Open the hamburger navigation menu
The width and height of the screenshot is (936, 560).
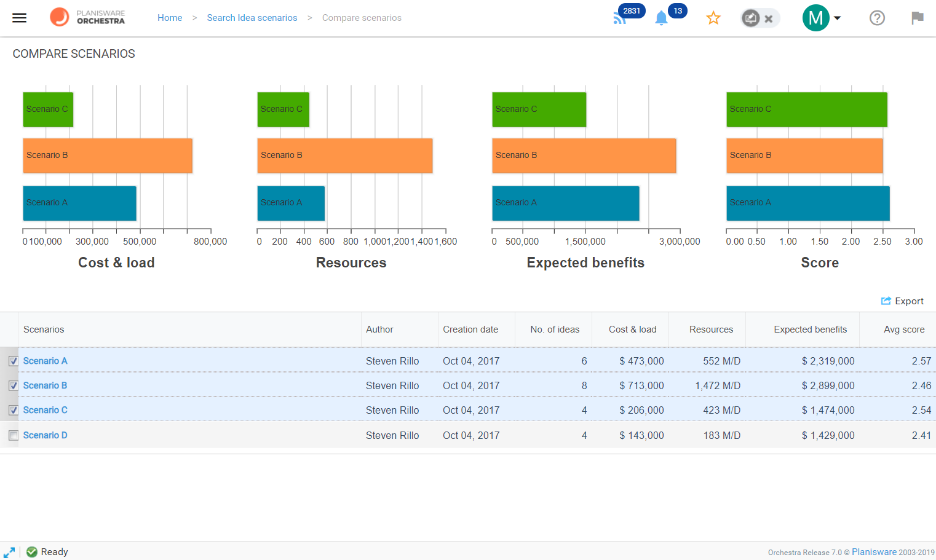[20, 18]
